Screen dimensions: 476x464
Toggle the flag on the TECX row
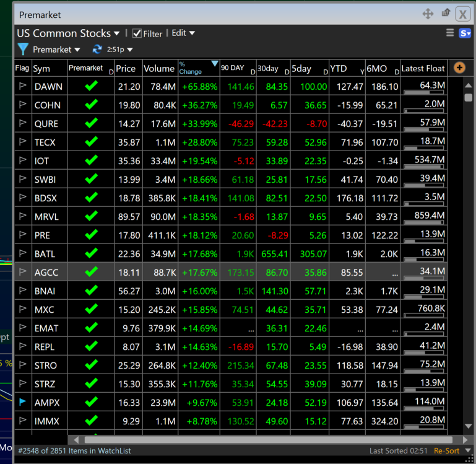coord(23,142)
